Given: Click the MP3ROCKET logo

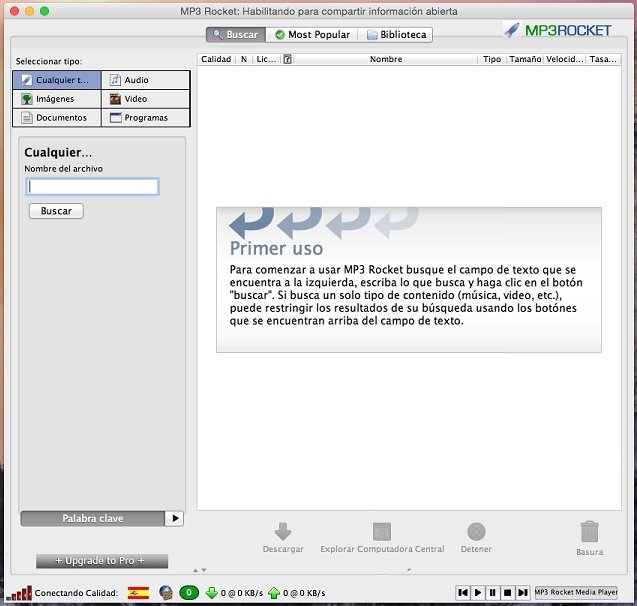Looking at the screenshot, I should coord(557,30).
